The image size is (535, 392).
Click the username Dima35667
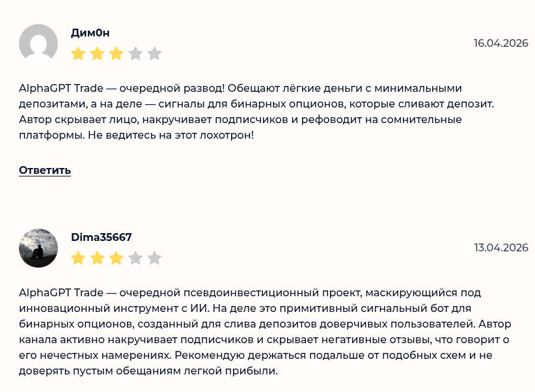point(101,237)
